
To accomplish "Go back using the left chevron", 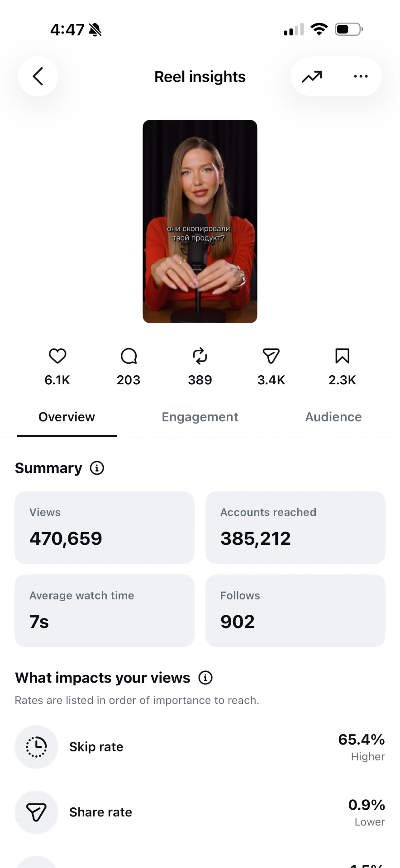I will (38, 76).
